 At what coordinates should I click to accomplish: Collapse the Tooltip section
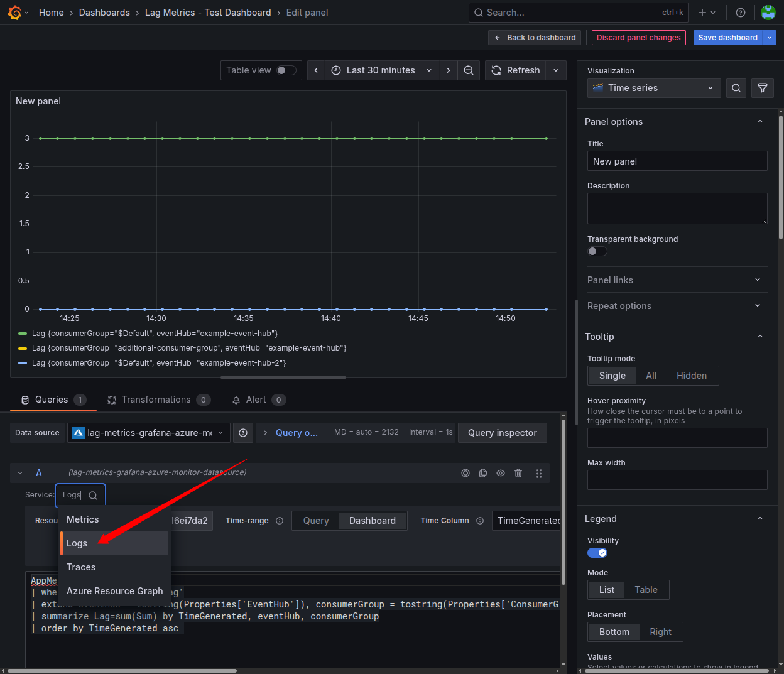[760, 337]
